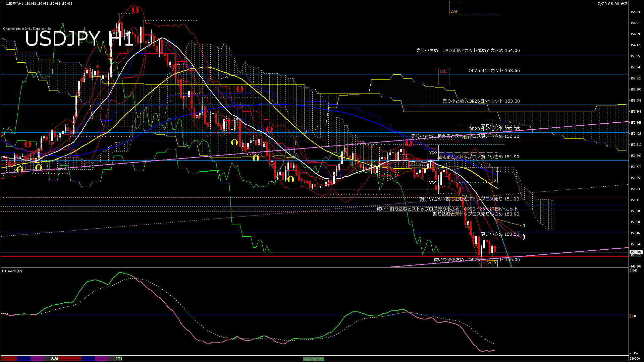This screenshot has width=644, height=362.
Task: Click the USDJPY,H1 symbol header text
Action: point(14,4)
